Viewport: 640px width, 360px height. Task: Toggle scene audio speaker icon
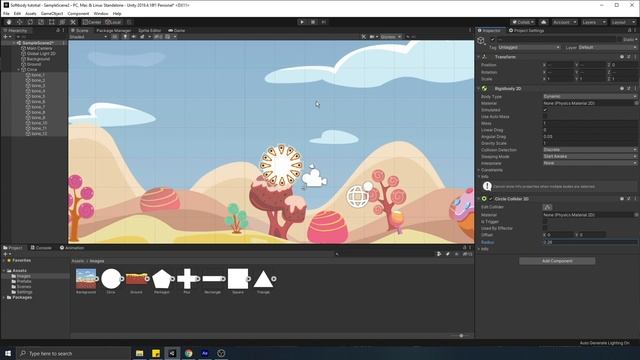pyautogui.click(x=133, y=37)
